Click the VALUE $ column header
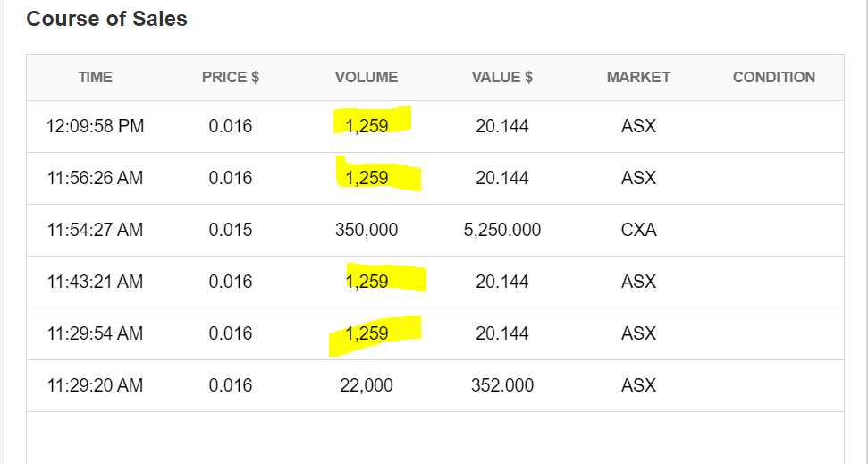This screenshot has width=868, height=464. click(502, 77)
